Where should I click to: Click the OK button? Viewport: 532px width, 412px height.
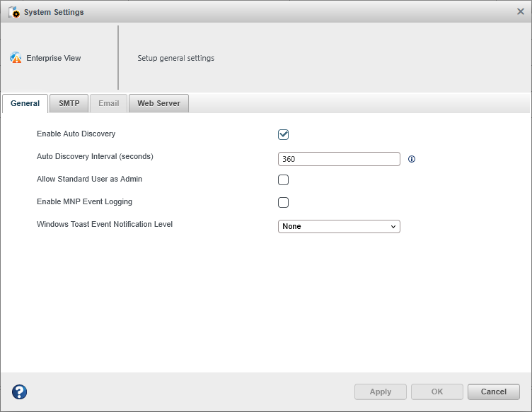coord(437,392)
